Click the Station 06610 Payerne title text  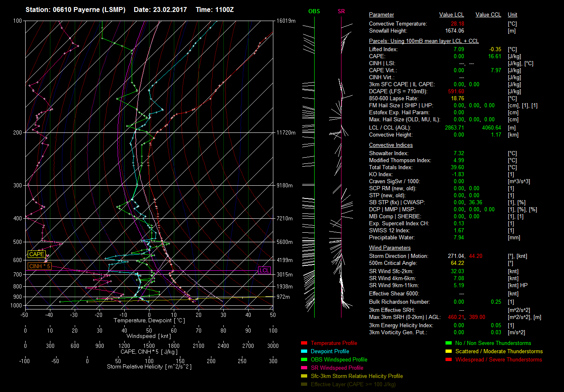coord(76,9)
